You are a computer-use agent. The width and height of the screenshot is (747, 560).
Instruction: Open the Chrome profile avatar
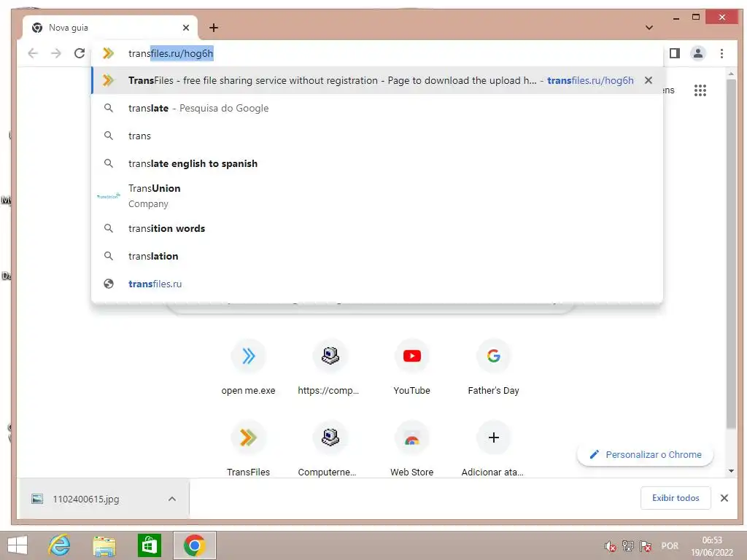[698, 53]
